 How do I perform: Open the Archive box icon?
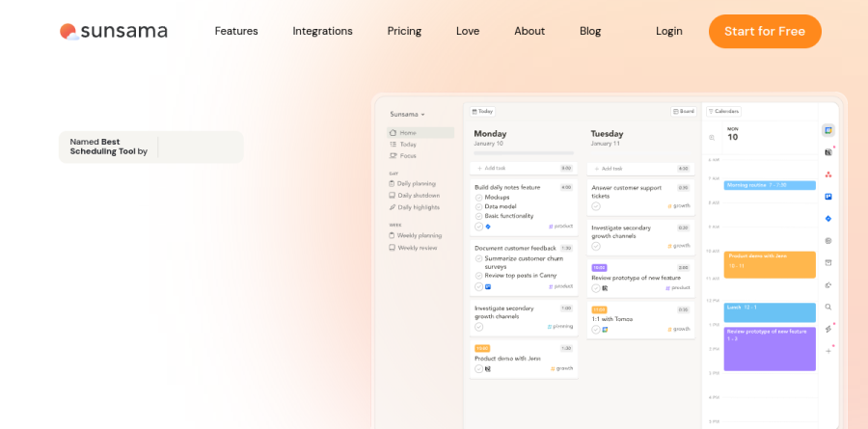pyautogui.click(x=828, y=263)
